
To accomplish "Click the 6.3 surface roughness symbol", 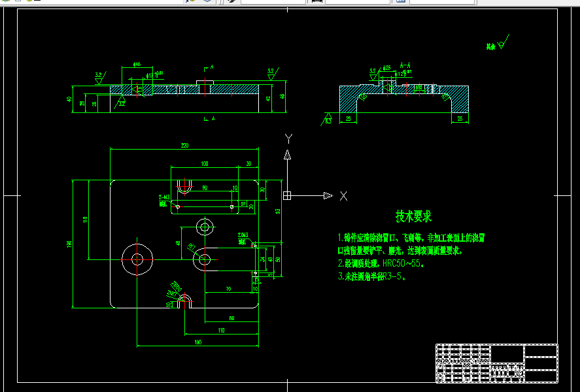I will click(x=327, y=119).
